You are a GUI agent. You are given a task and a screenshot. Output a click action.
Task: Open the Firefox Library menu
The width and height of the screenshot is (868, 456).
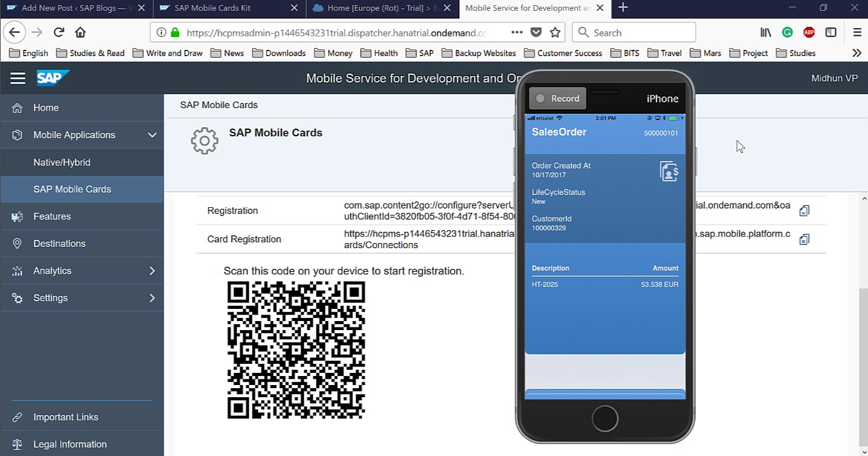766,33
